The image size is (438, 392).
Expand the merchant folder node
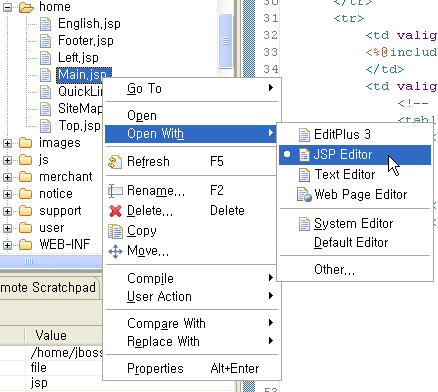tap(7, 177)
